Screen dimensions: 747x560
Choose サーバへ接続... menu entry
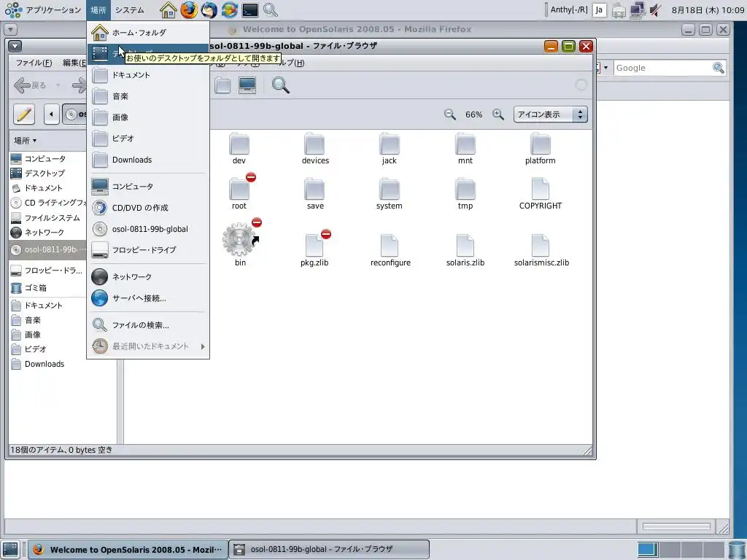coord(148,298)
